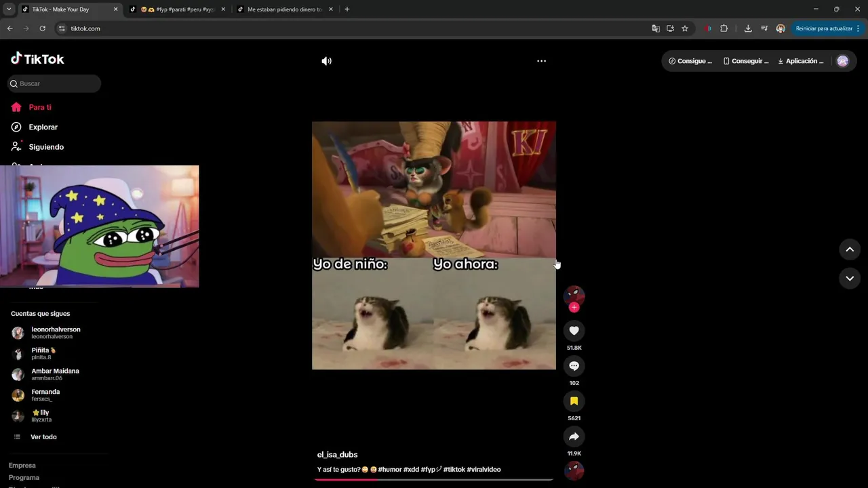Image resolution: width=868 pixels, height=488 pixels.
Task: Click the Consigue coins button
Action: click(x=690, y=61)
